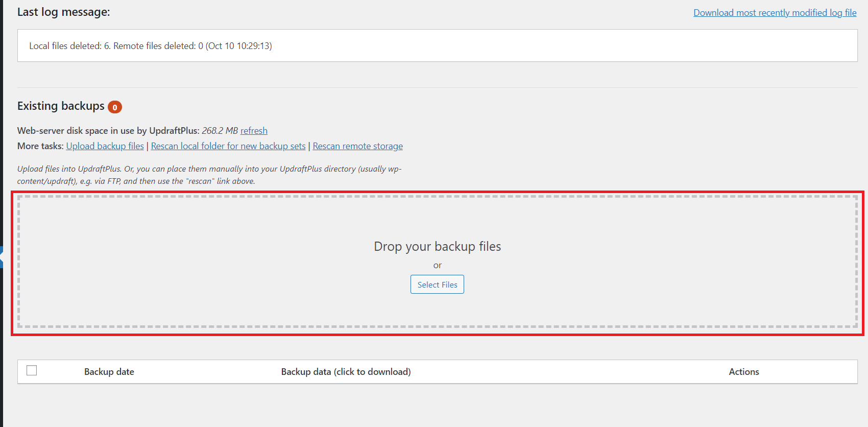The image size is (868, 427).
Task: Click the blue arrow on the left edge
Action: coord(2,257)
